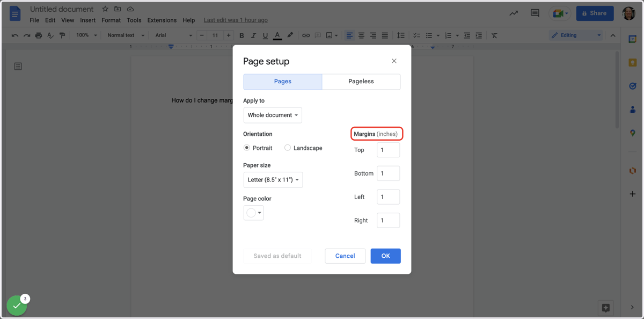The height and width of the screenshot is (319, 644).
Task: Open the highlight color tool
Action: click(x=290, y=35)
